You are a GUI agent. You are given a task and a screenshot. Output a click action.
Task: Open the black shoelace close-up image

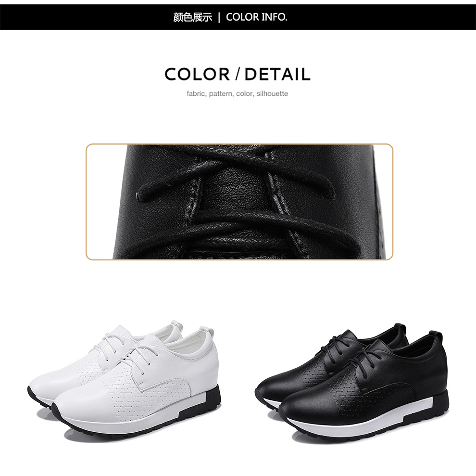239,202
